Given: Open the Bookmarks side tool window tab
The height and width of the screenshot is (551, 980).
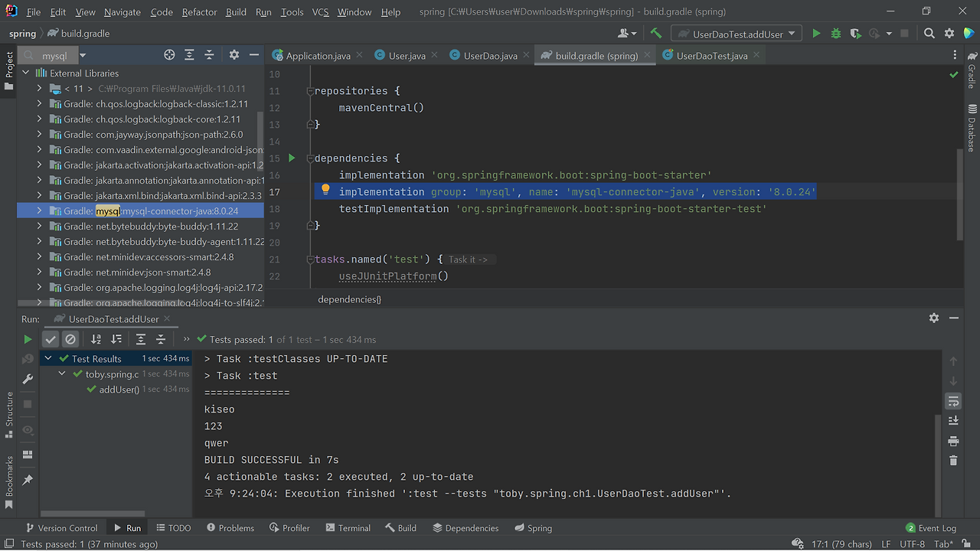Looking at the screenshot, I should click(9, 482).
